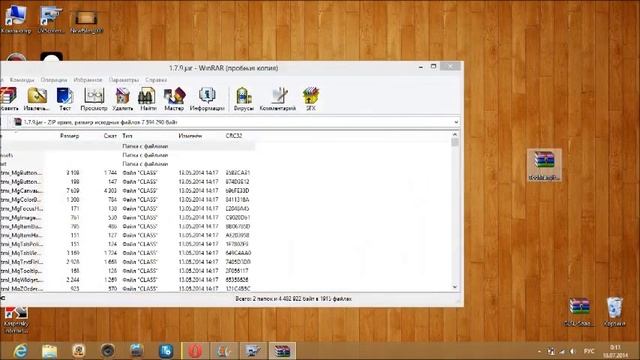
Task: Select the MgTextFiel... file row
Action: click(x=127, y=262)
